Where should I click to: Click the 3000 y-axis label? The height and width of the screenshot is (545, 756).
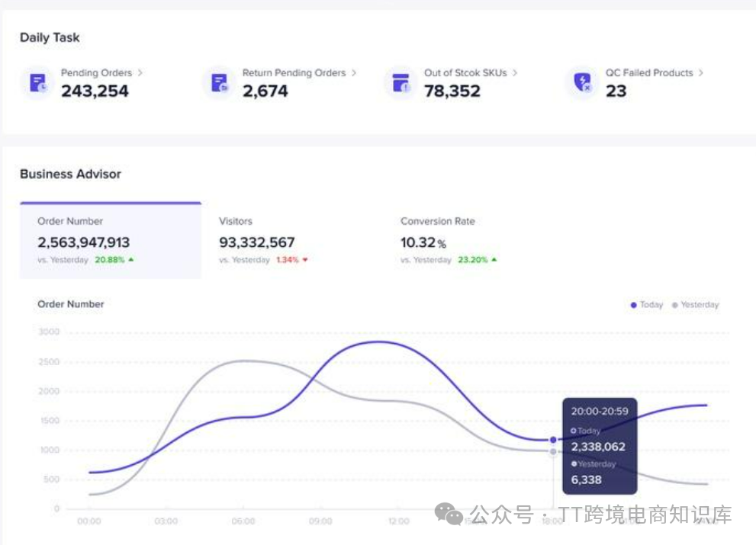pos(49,332)
